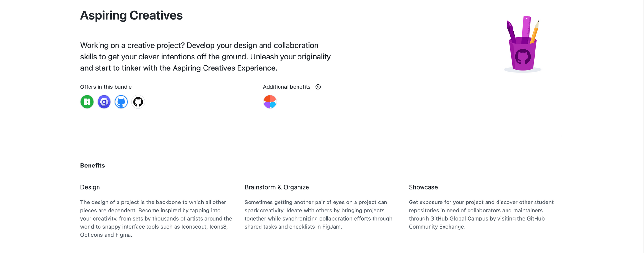This screenshot has height=253, width=644.
Task: Click the Octocat logo on purple cup
Action: (x=523, y=57)
